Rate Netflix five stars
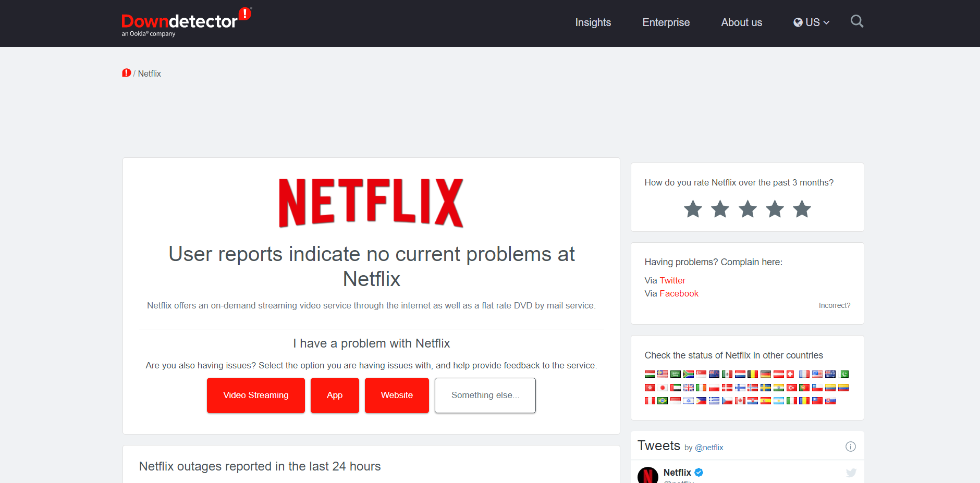Image resolution: width=980 pixels, height=483 pixels. tap(802, 209)
